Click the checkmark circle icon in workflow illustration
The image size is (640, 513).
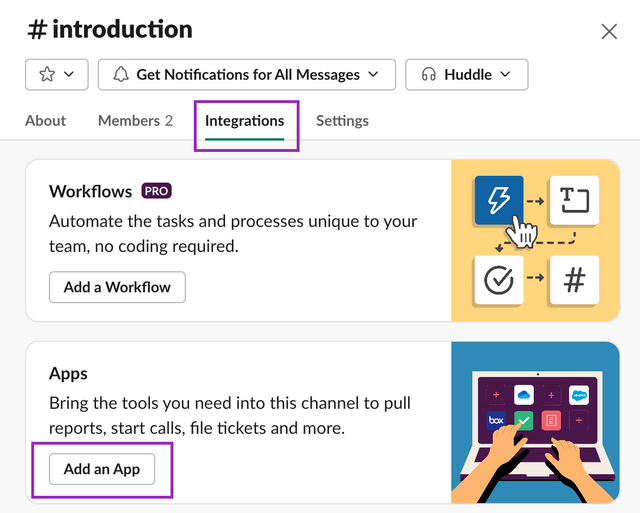point(498,281)
